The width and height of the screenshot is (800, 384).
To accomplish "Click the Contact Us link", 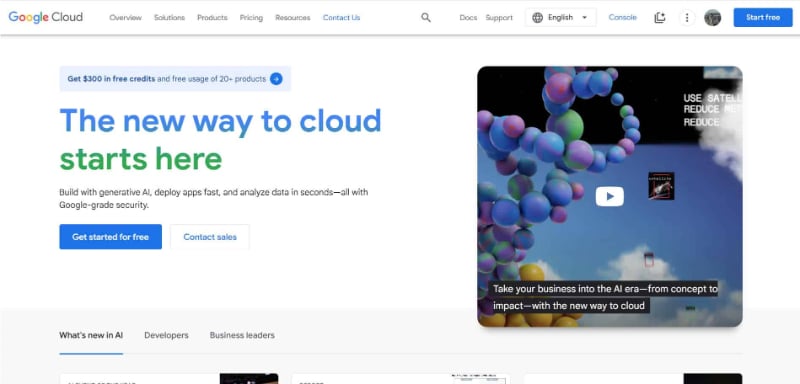I will click(341, 17).
